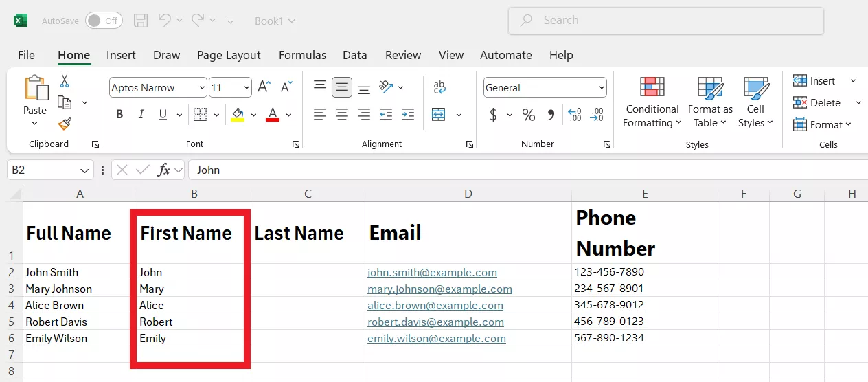868x382 pixels.
Task: Switch to the Formulas tab
Action: click(x=302, y=55)
